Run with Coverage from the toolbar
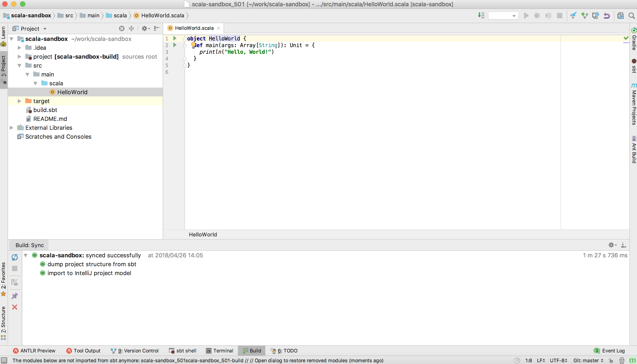The width and height of the screenshot is (637, 364). [549, 16]
